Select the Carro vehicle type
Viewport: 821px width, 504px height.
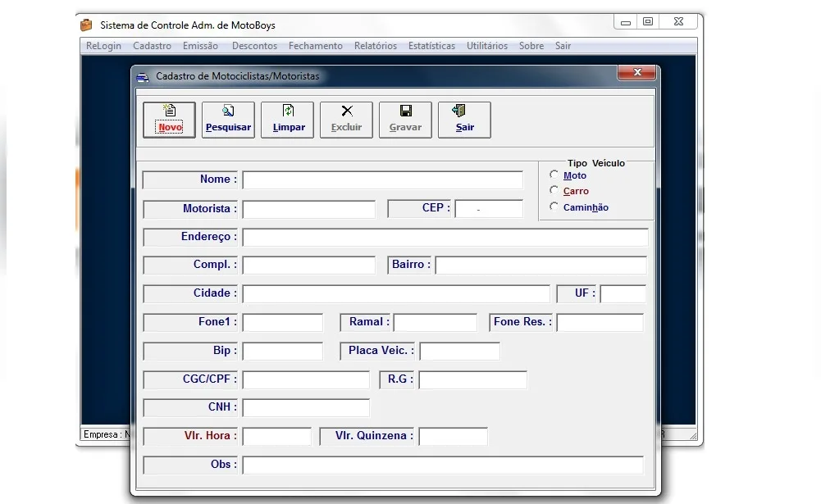click(x=554, y=190)
